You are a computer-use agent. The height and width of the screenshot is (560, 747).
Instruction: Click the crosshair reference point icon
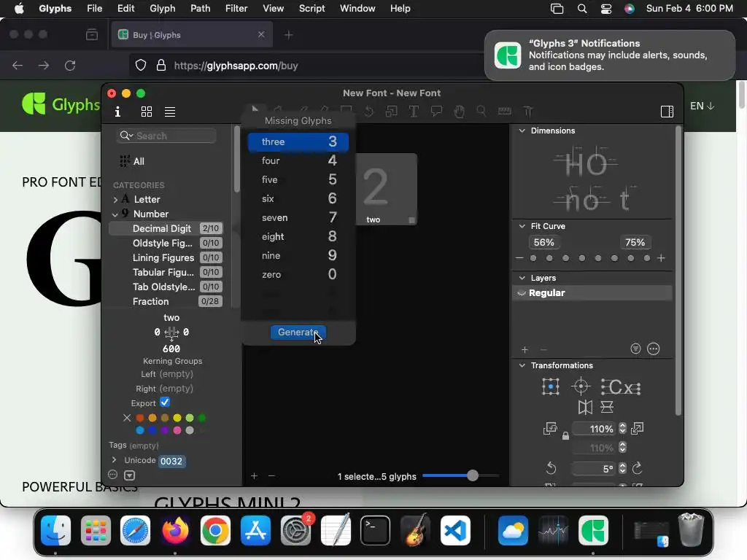click(581, 386)
